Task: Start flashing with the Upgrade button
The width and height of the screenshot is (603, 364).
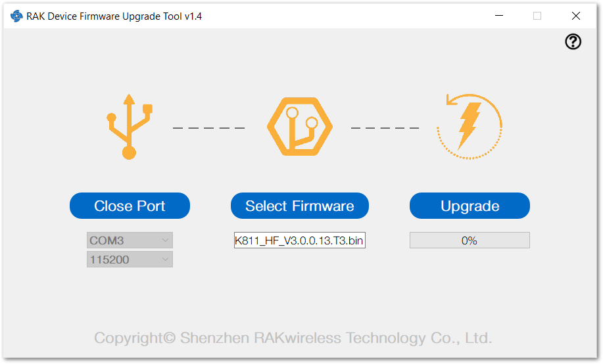Action: (x=470, y=206)
